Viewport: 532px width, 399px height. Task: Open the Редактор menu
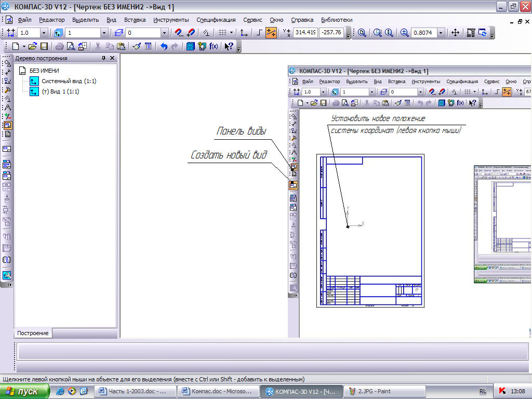point(51,20)
